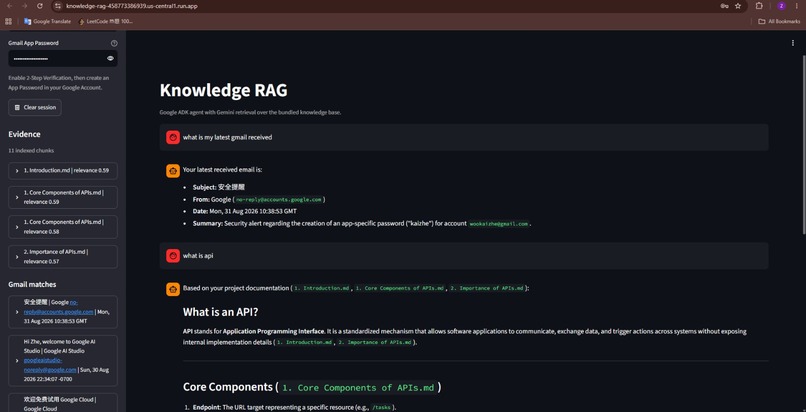The height and width of the screenshot is (412, 806).
Task: Open site information icon in address bar
Action: point(58,6)
